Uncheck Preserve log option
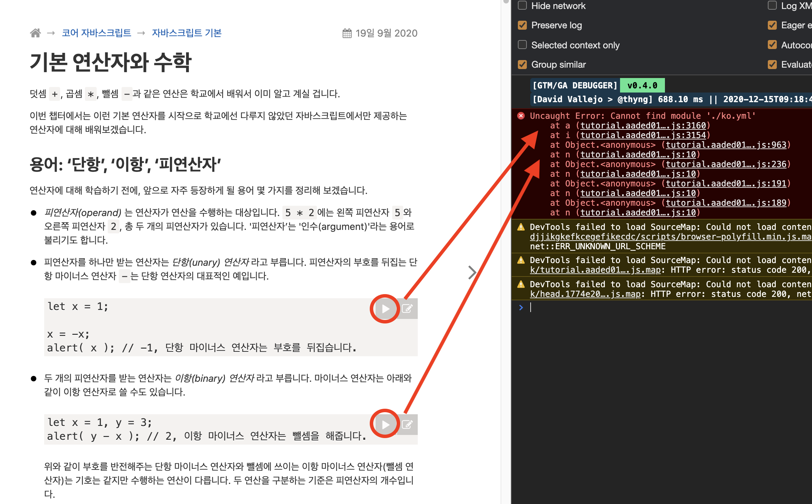Image resolution: width=812 pixels, height=504 pixels. pyautogui.click(x=522, y=25)
